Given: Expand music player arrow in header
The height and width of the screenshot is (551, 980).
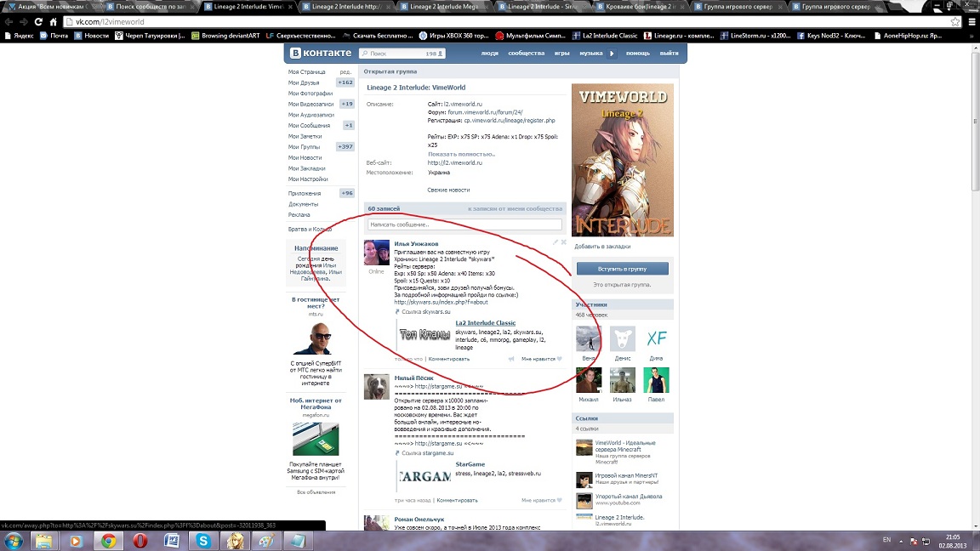Looking at the screenshot, I should tap(612, 53).
